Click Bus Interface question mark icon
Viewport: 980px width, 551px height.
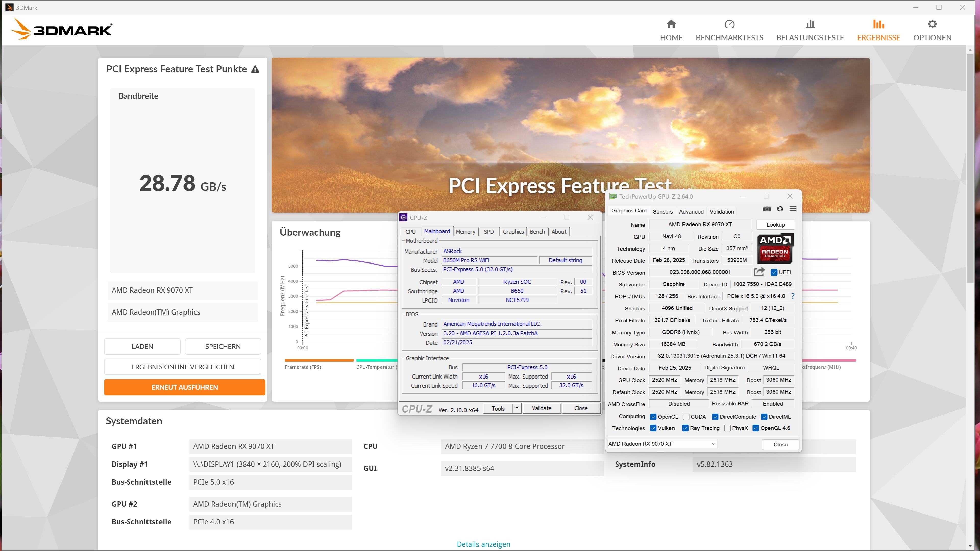tap(793, 296)
